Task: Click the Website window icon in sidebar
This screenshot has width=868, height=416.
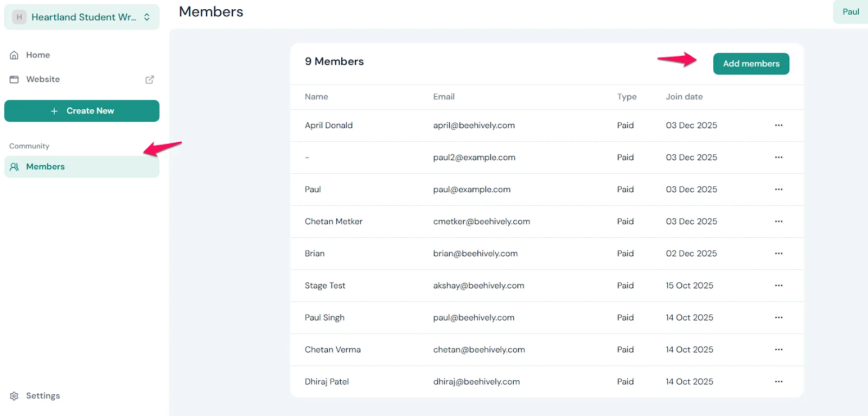Action: coord(15,79)
